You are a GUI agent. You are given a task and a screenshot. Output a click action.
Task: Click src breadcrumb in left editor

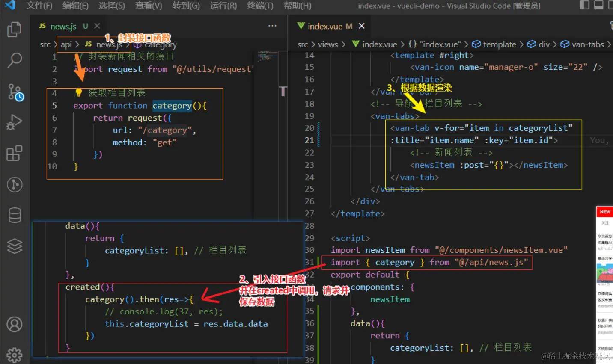(45, 44)
